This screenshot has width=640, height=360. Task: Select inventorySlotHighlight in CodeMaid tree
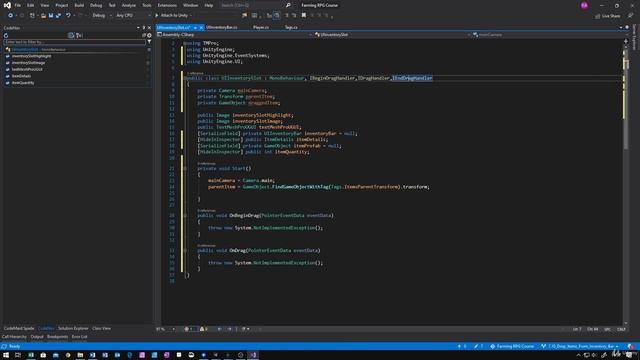(x=31, y=56)
